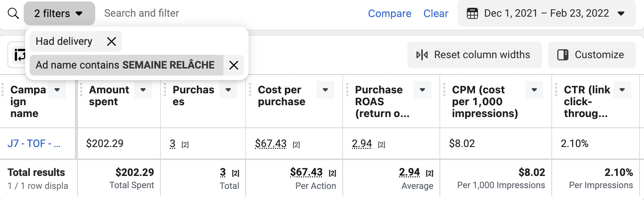Open the J7 - TOF campaign link
Screen dimensions: 644x200
[x=34, y=143]
